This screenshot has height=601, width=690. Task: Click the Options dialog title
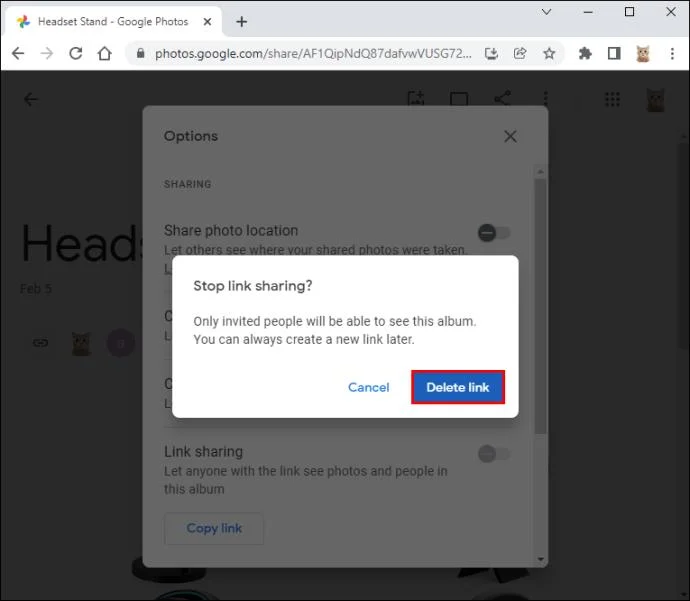tap(191, 136)
